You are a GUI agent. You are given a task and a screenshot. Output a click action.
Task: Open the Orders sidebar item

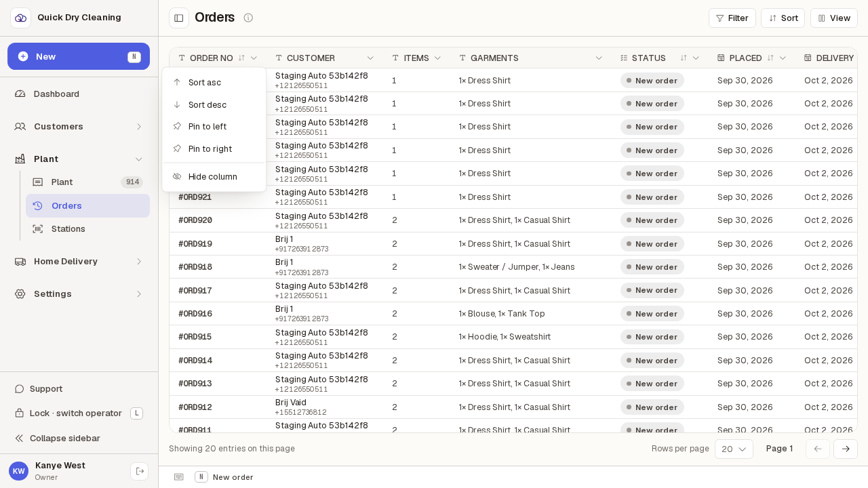coord(87,205)
